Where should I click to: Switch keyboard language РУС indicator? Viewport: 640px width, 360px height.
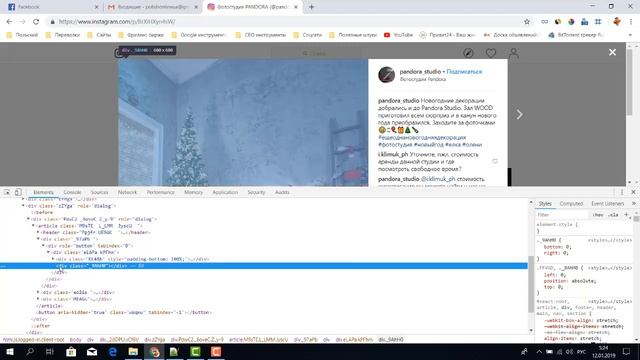coord(582,351)
